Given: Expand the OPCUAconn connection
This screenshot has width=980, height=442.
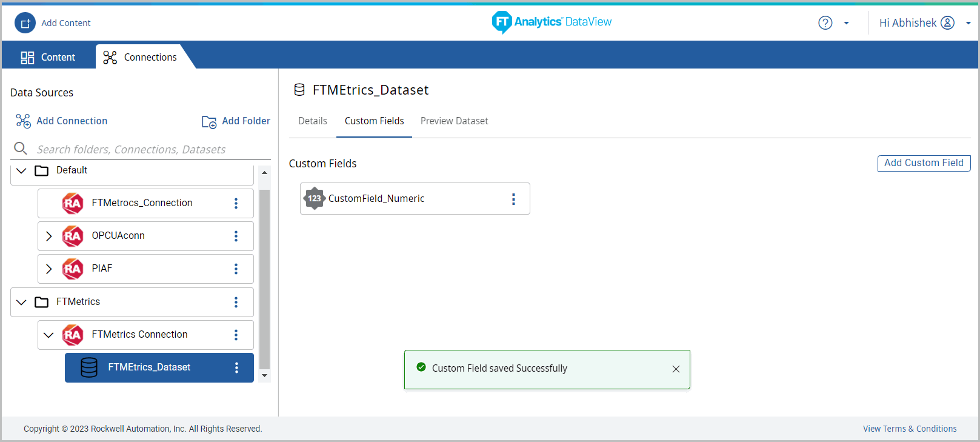Looking at the screenshot, I should pyautogui.click(x=49, y=236).
